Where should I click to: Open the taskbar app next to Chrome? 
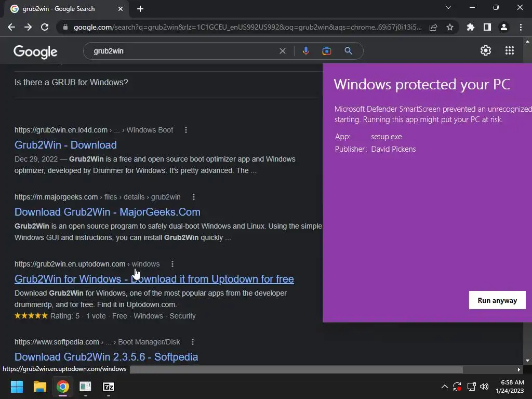pos(85,387)
